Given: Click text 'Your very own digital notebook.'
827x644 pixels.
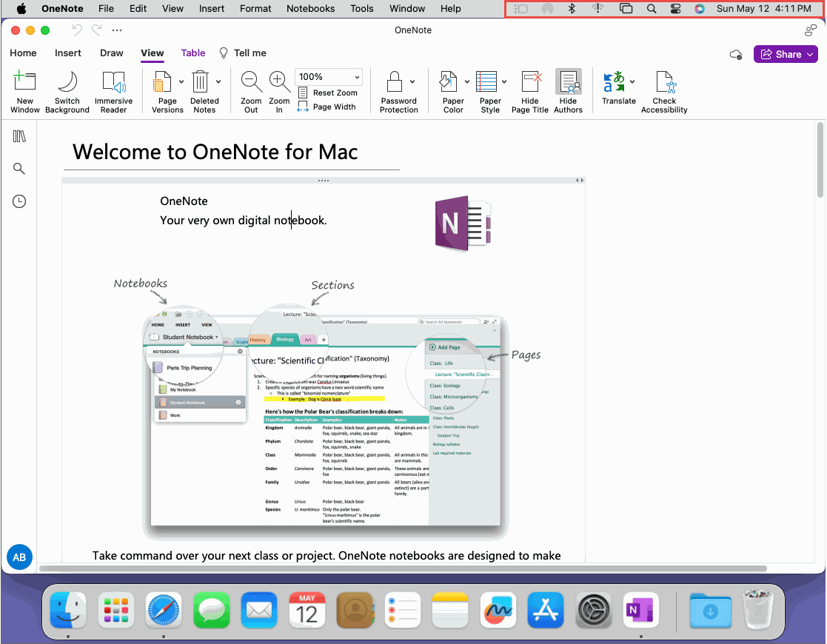Looking at the screenshot, I should coord(243,221).
